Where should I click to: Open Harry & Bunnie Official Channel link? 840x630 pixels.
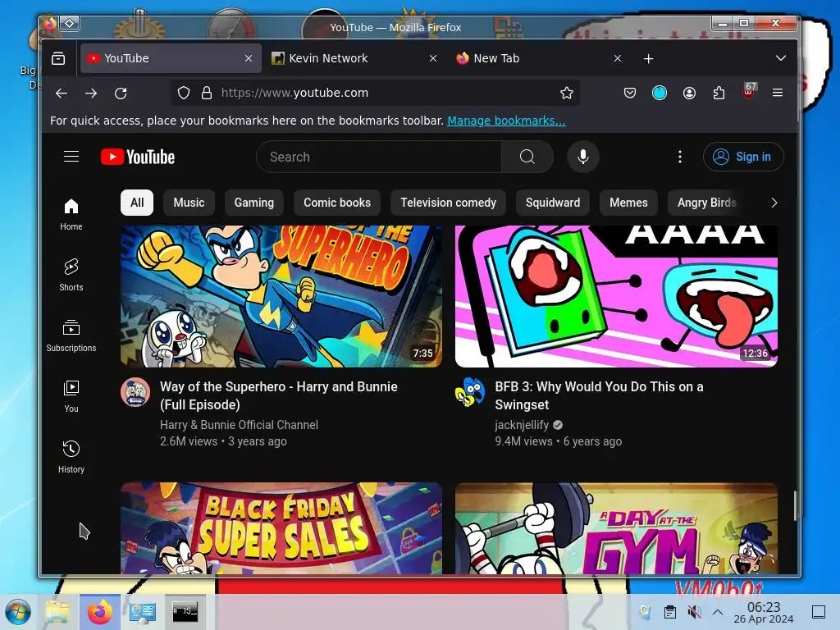point(239,425)
